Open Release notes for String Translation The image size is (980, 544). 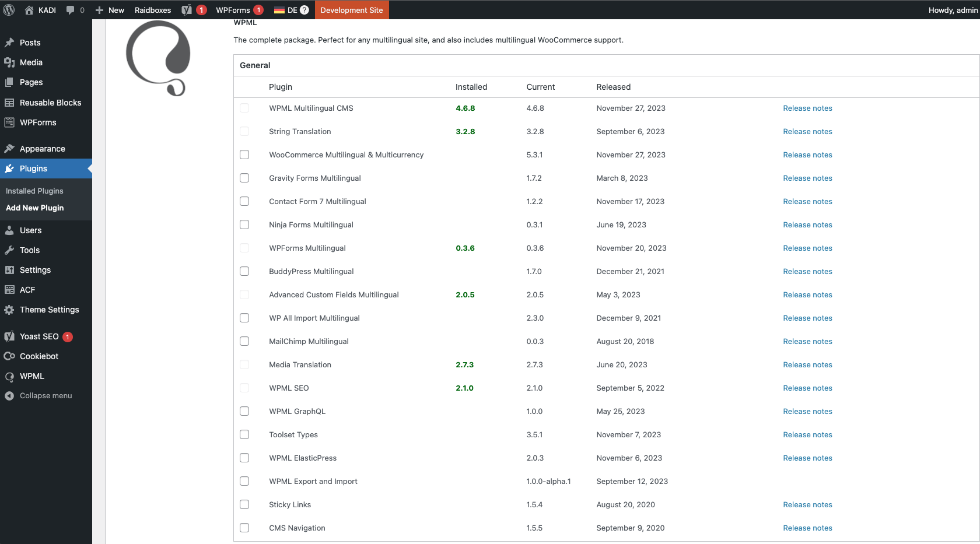tap(807, 131)
